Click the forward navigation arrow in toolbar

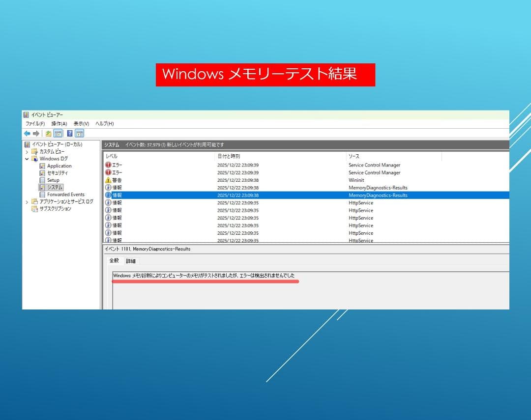coord(37,133)
